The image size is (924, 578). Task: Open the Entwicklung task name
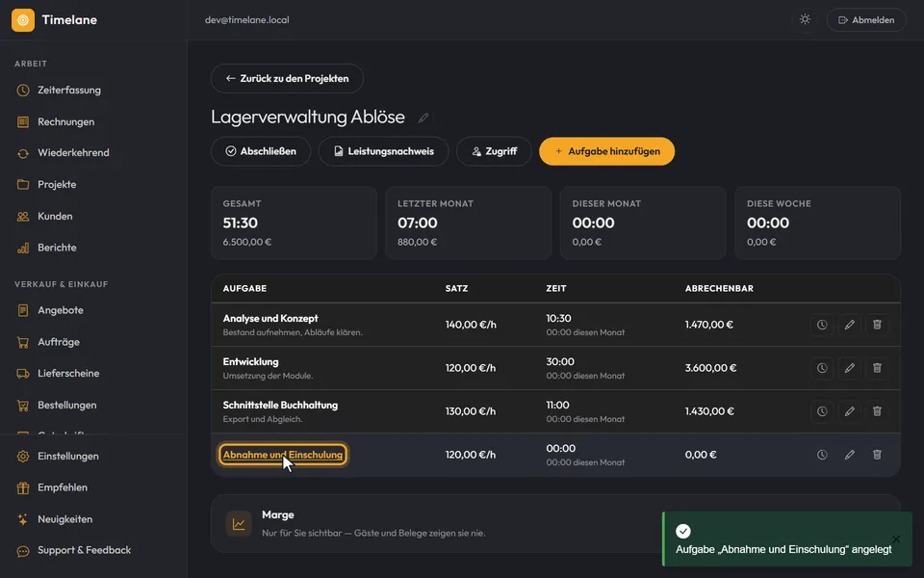250,361
